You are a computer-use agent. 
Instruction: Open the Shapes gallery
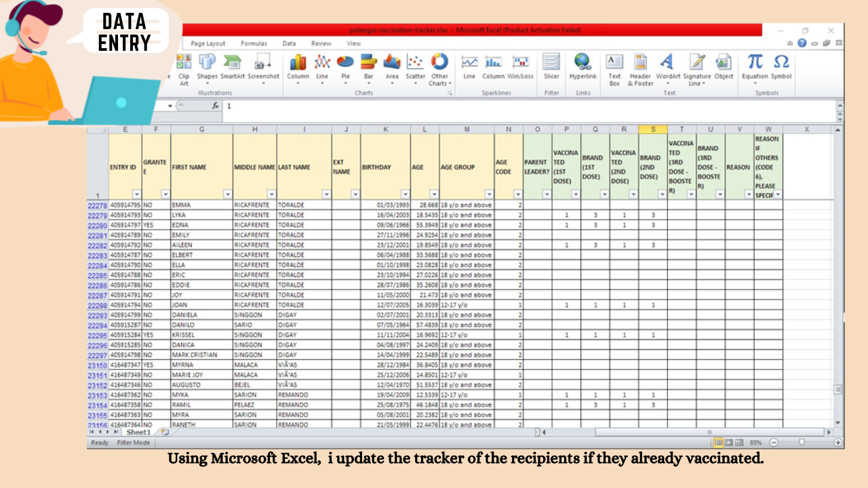(x=207, y=70)
